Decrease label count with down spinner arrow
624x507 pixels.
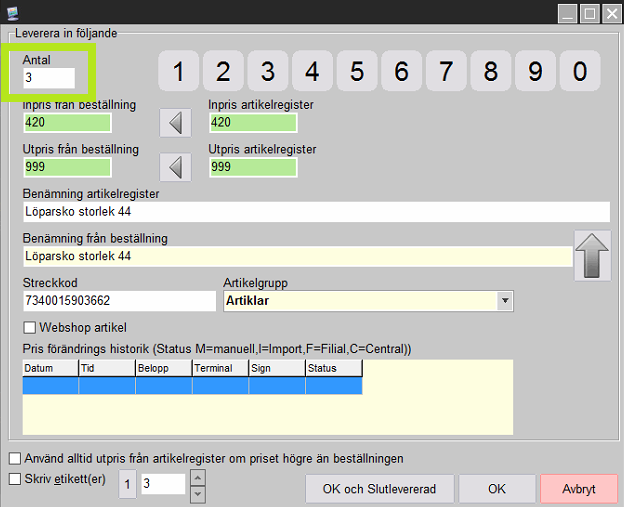tap(197, 492)
